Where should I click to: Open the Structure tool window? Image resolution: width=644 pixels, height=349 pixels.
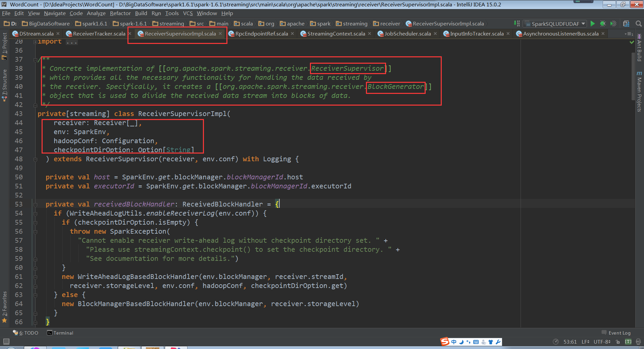click(4, 85)
